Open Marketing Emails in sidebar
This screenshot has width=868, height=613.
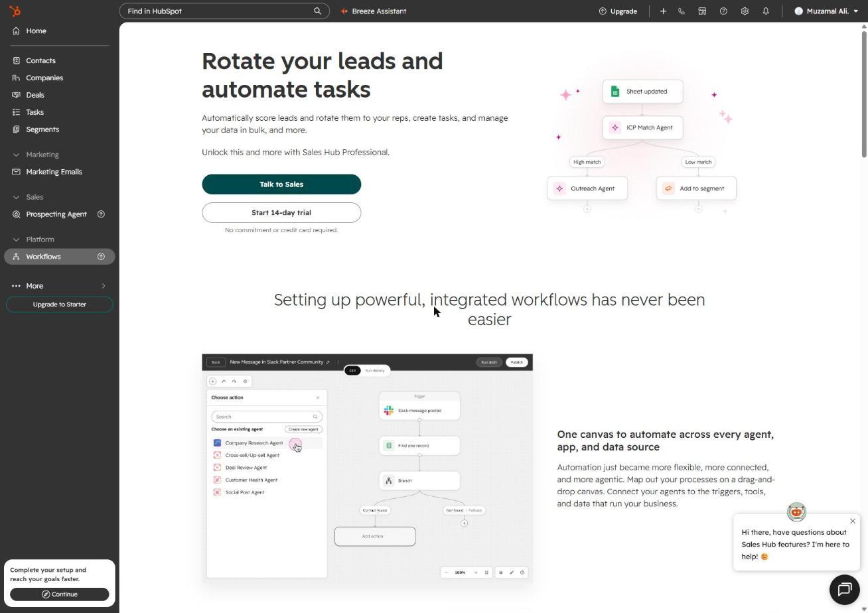(x=60, y=172)
